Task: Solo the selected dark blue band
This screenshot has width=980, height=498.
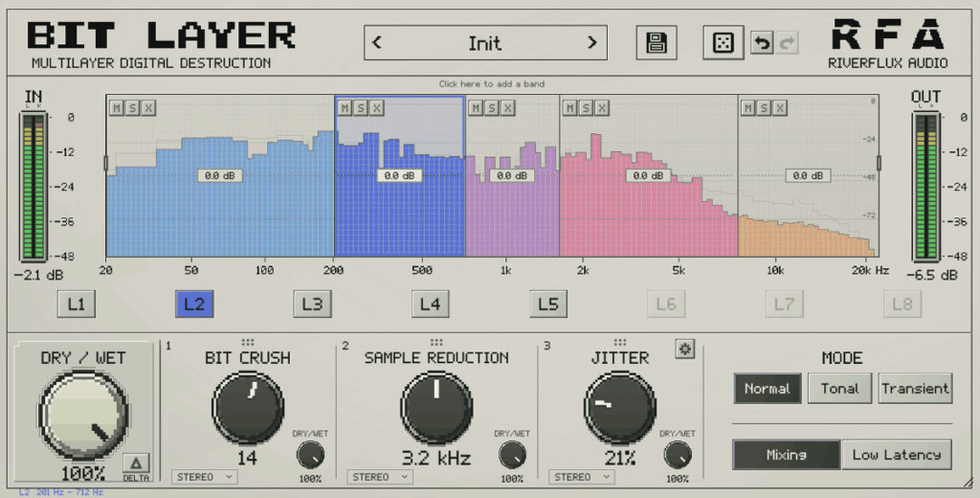Action: pos(361,108)
